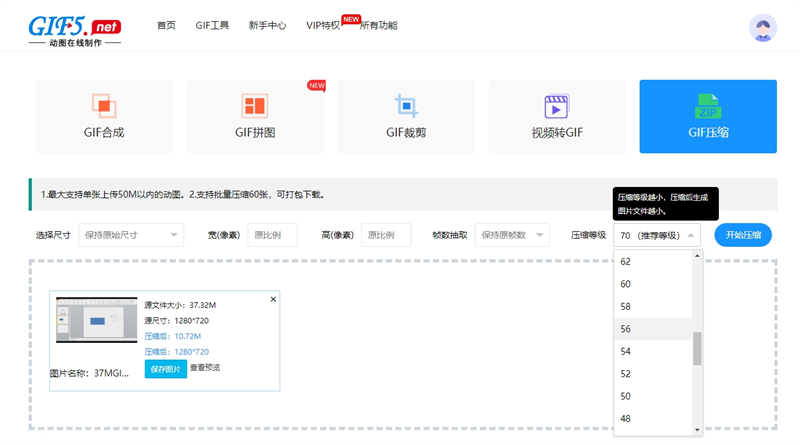Click the GIF5.net logo

74,31
